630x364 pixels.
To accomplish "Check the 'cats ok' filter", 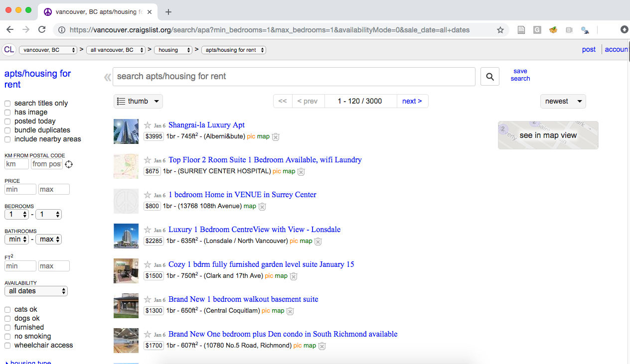I will pyautogui.click(x=7, y=310).
